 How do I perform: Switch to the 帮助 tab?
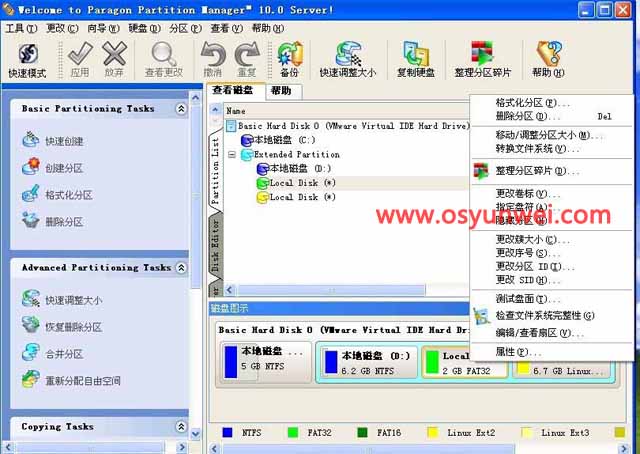282,91
